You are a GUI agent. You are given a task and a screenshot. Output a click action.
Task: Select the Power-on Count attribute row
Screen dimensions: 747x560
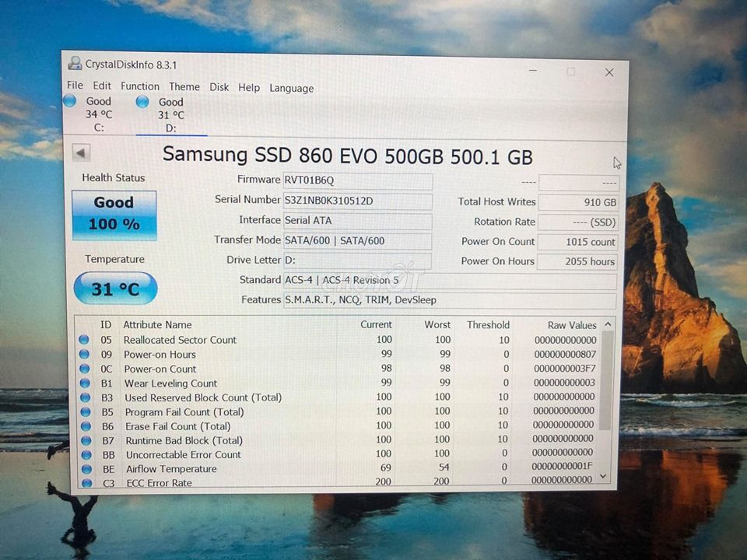coord(338,369)
